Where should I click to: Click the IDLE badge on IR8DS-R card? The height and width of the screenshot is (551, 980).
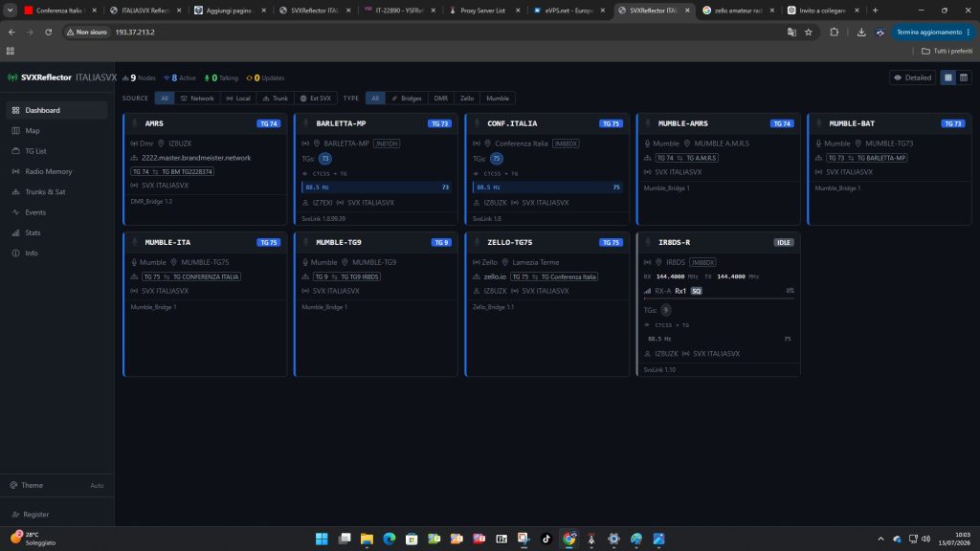tap(783, 242)
